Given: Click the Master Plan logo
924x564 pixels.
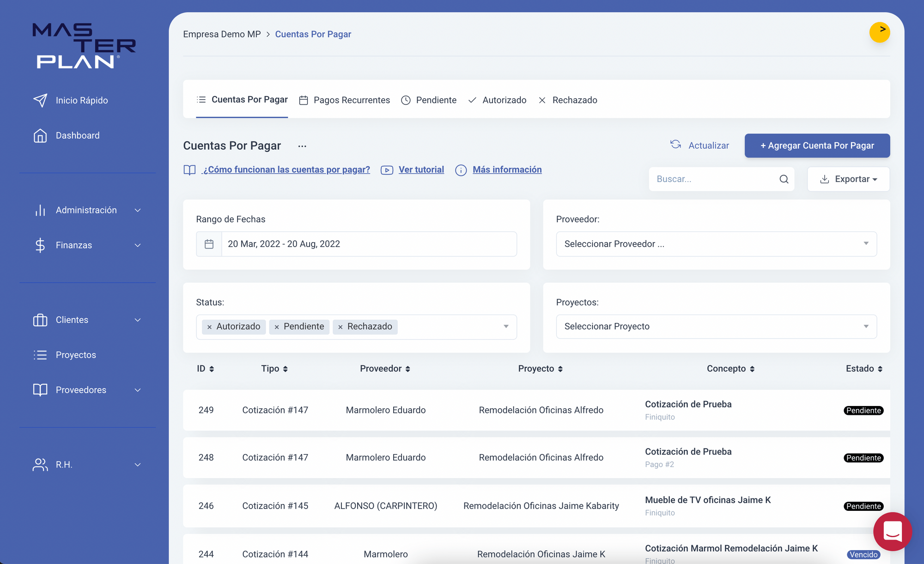Looking at the screenshot, I should [x=84, y=46].
